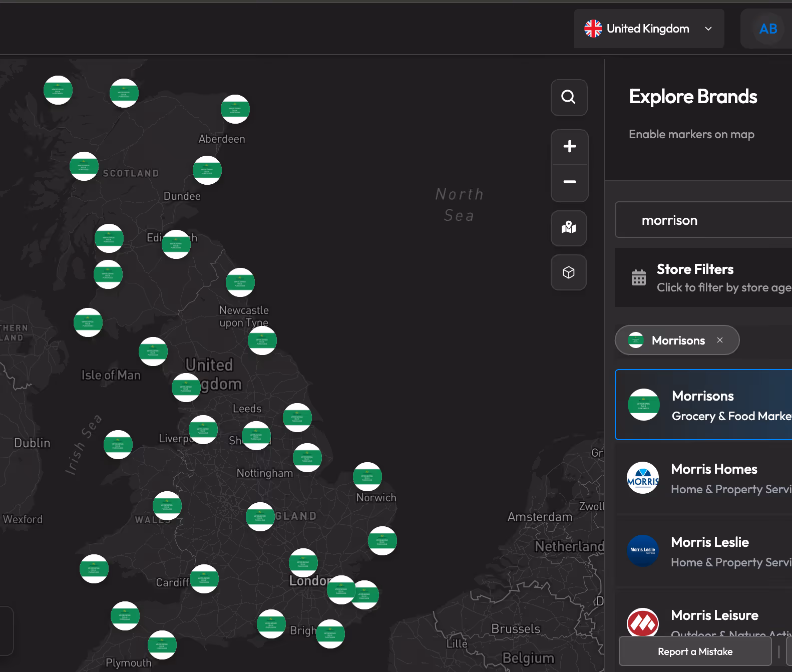Open Store Filters by store age
The width and height of the screenshot is (792, 672).
click(x=703, y=277)
